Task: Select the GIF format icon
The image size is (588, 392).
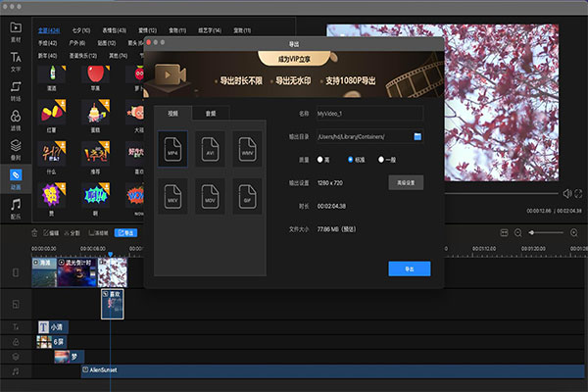Action: 247,195
